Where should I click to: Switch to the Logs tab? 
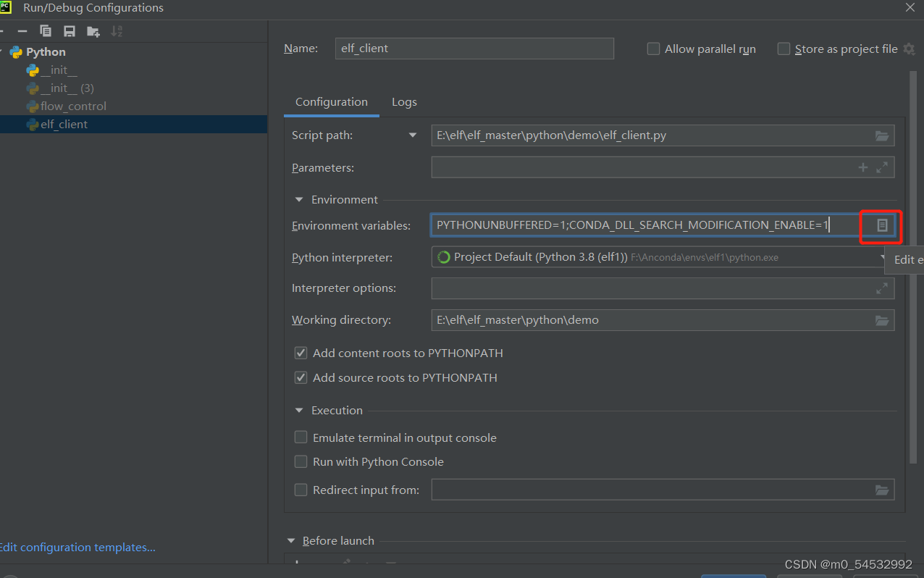coord(404,102)
